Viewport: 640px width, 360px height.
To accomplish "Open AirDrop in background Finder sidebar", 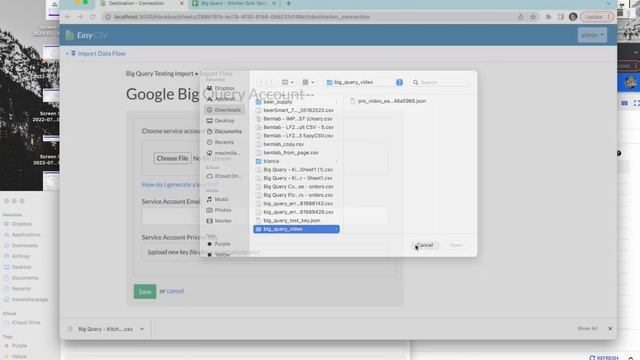I will click(17, 256).
